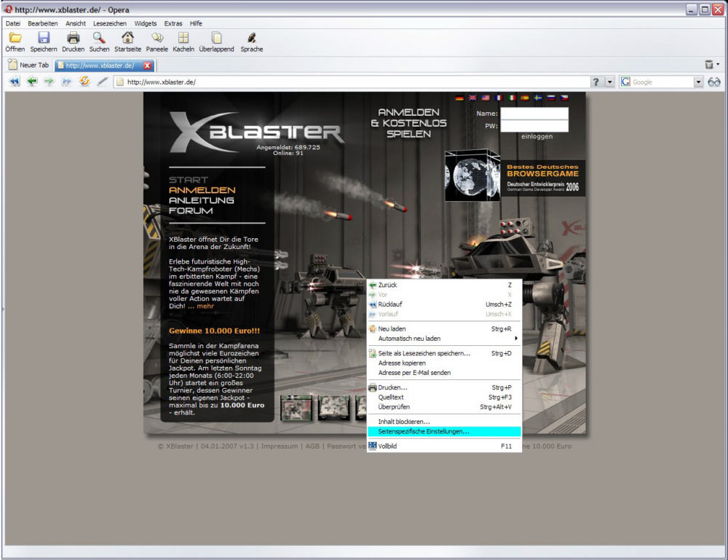Select Seitenspezifische Einstellungen... menu entry
This screenshot has height=560, width=728.
(444, 431)
